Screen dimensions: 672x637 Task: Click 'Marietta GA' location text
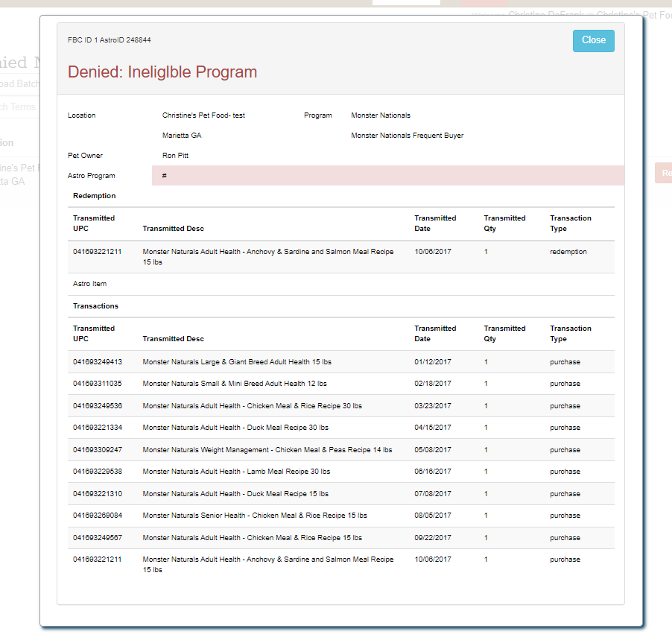(x=182, y=136)
